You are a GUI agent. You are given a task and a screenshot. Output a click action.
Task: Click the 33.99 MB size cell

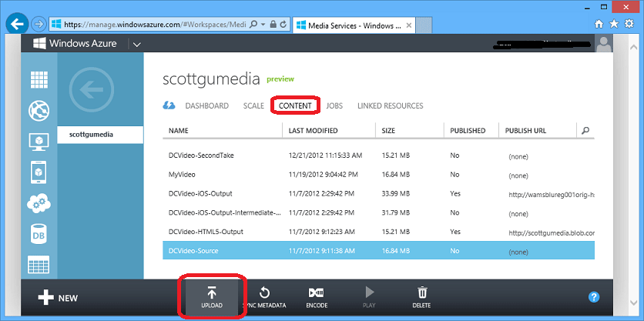point(395,193)
